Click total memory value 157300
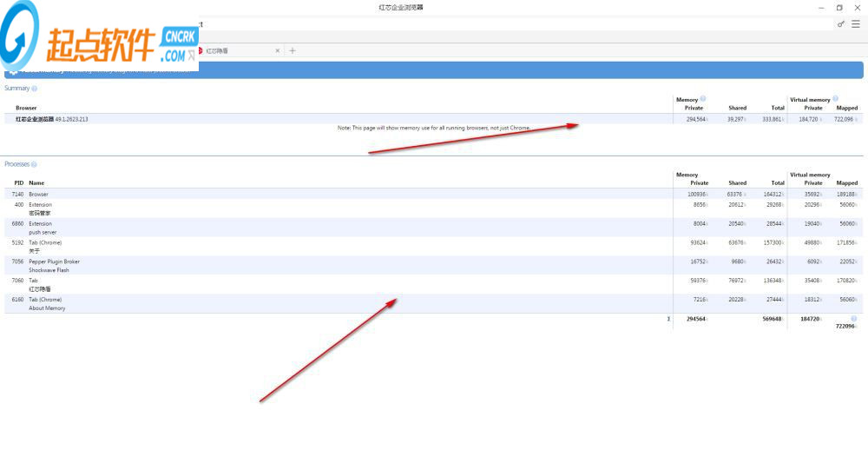The height and width of the screenshot is (470, 868). pos(773,242)
